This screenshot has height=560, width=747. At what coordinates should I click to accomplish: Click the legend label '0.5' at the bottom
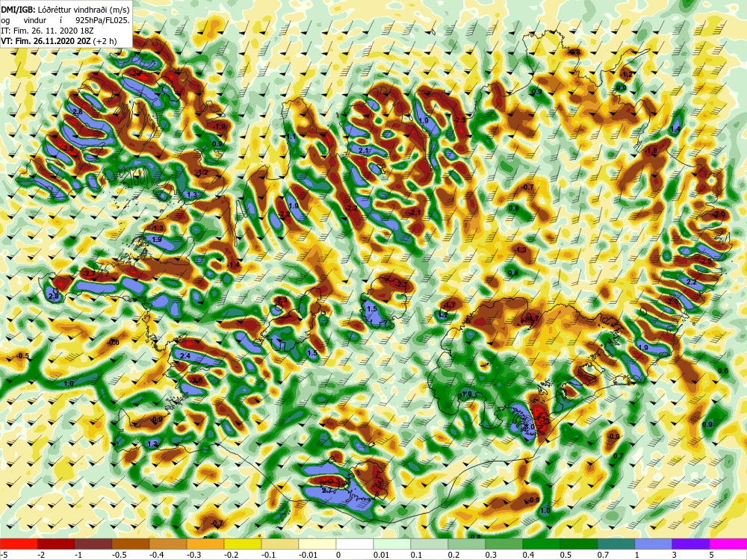(565, 555)
